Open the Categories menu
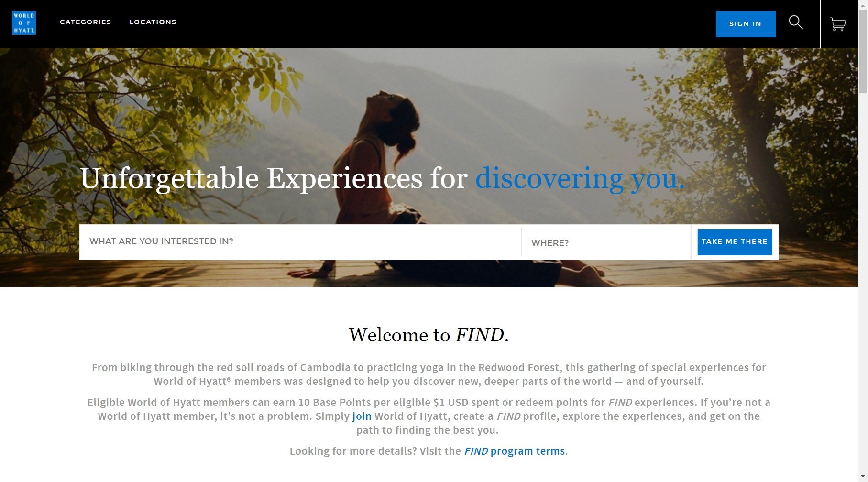 (x=85, y=22)
